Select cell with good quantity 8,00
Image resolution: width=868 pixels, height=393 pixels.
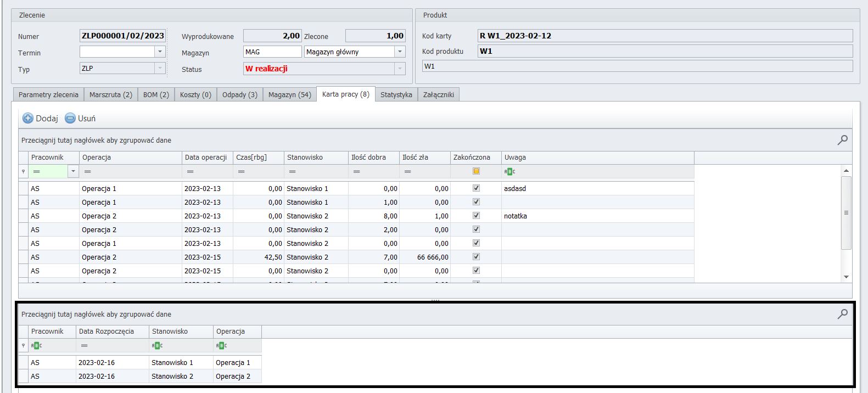coord(374,216)
